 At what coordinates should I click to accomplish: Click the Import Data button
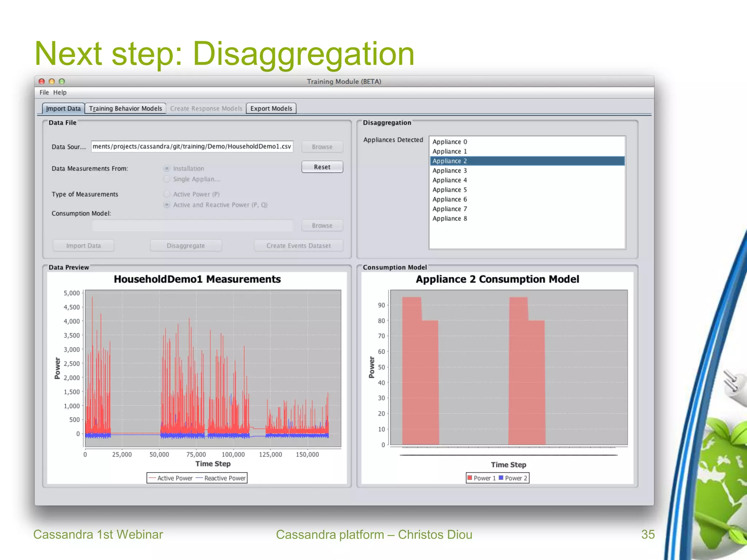[83, 245]
